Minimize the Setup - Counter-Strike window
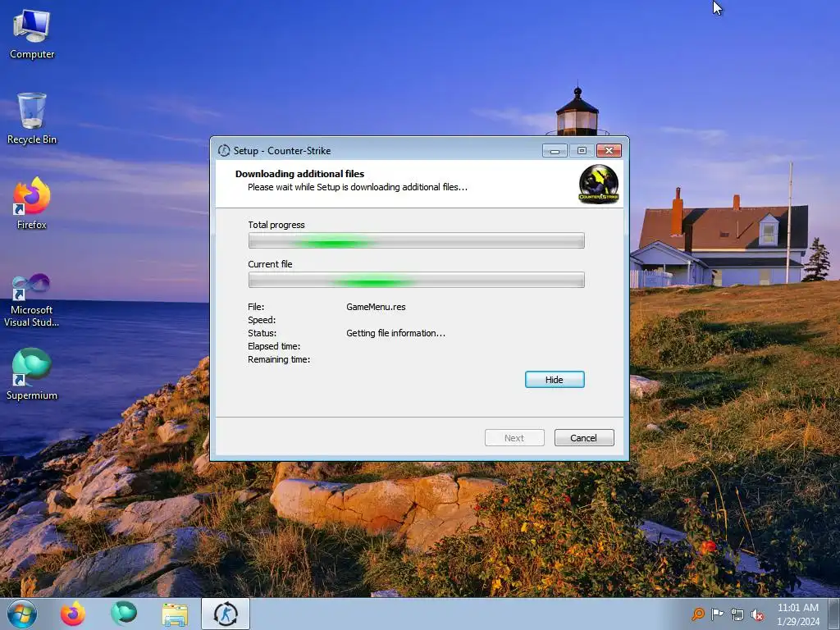The width and height of the screenshot is (840, 630). tap(555, 151)
